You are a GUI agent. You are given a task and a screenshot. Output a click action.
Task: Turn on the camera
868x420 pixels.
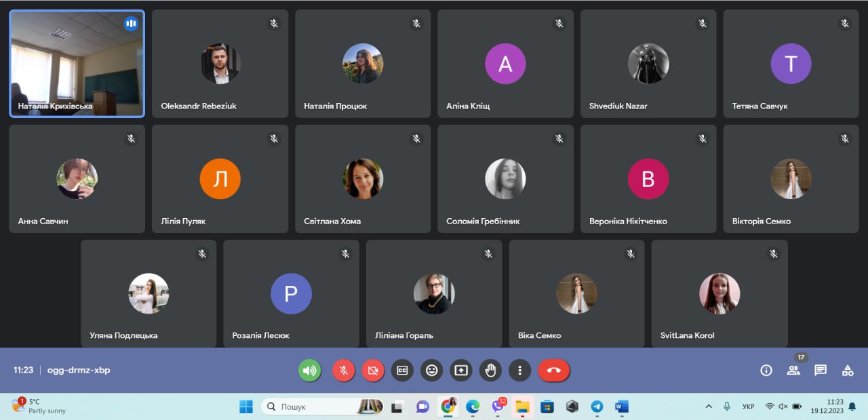pyautogui.click(x=373, y=370)
